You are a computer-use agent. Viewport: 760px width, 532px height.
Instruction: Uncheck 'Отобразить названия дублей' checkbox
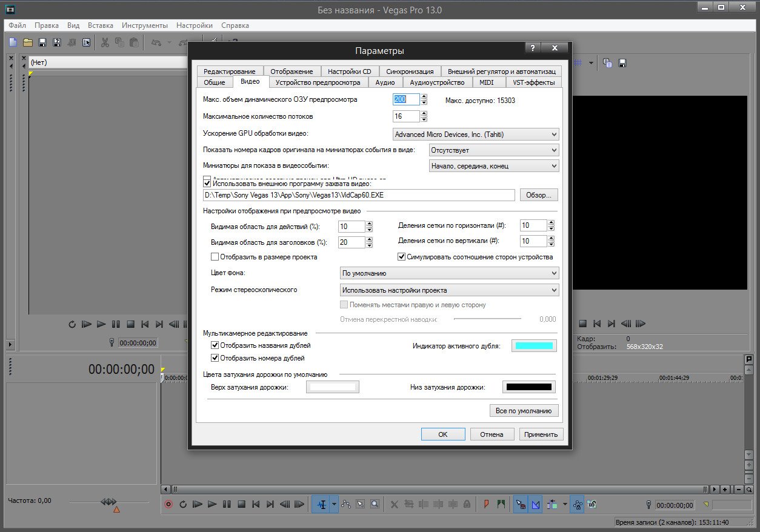(215, 345)
